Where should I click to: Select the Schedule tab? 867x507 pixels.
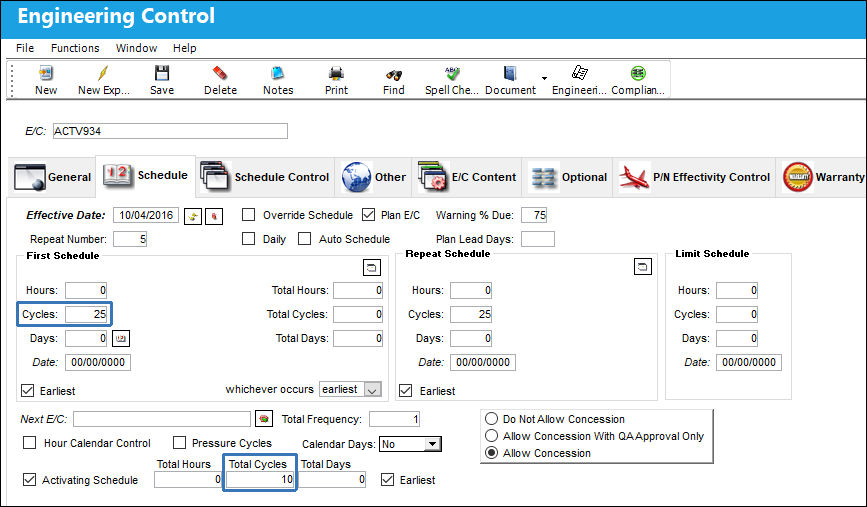(x=145, y=175)
